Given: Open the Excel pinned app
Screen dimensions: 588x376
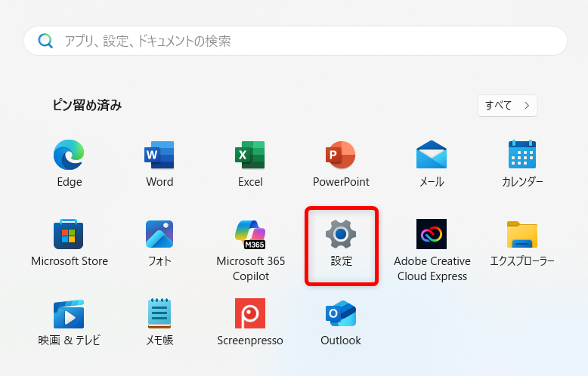Looking at the screenshot, I should pos(250,163).
